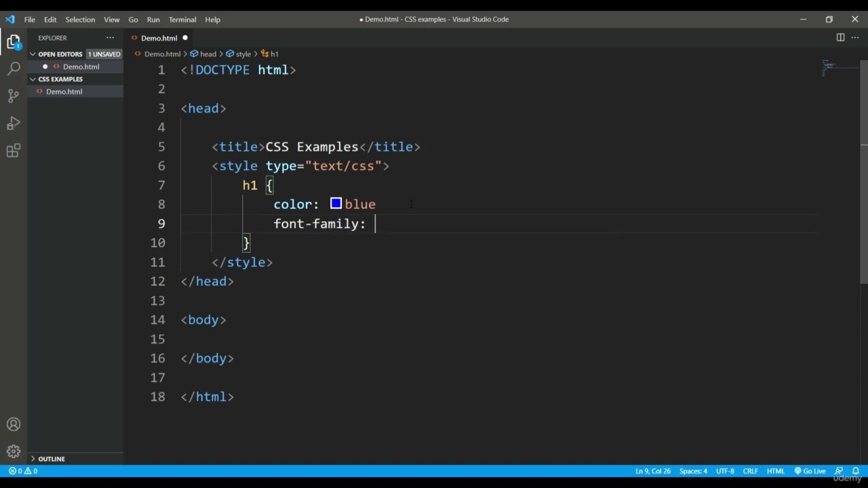Open Source Control view icon
This screenshot has height=488, width=868.
tap(14, 96)
